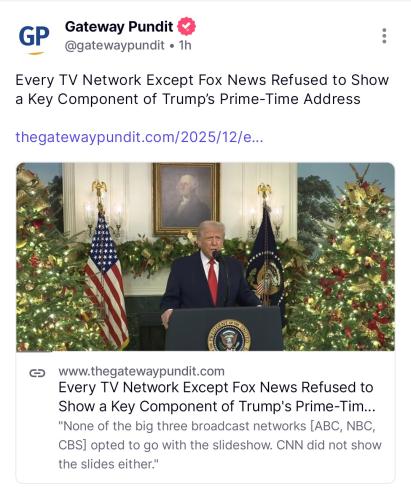Image resolution: width=411 pixels, height=500 pixels.
Task: Click the www.thegatewaypundit.com domain in card
Action: pyautogui.click(x=141, y=371)
